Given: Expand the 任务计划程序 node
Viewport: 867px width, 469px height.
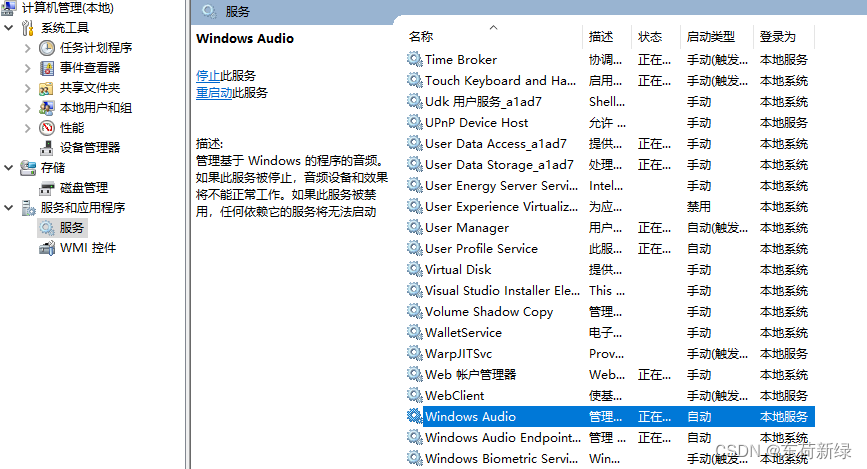Looking at the screenshot, I should click(x=27, y=48).
